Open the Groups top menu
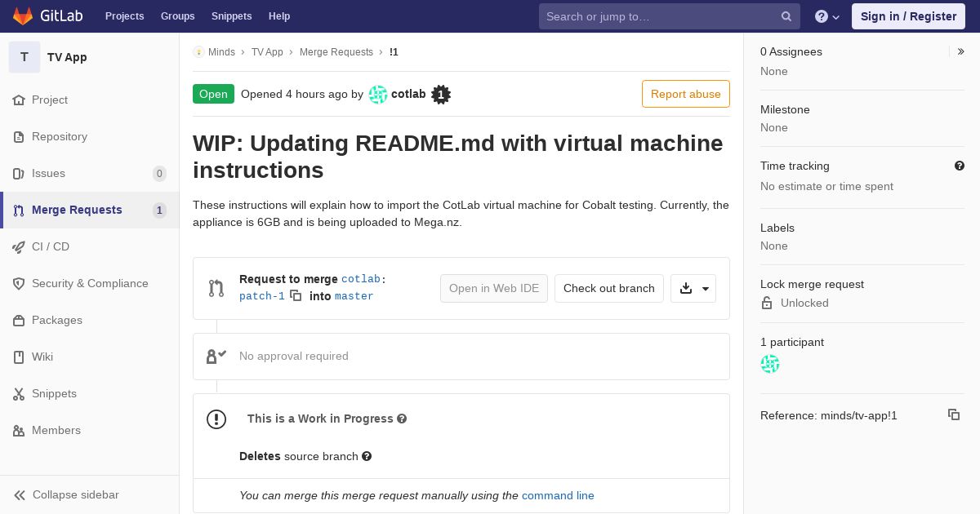 (x=177, y=16)
